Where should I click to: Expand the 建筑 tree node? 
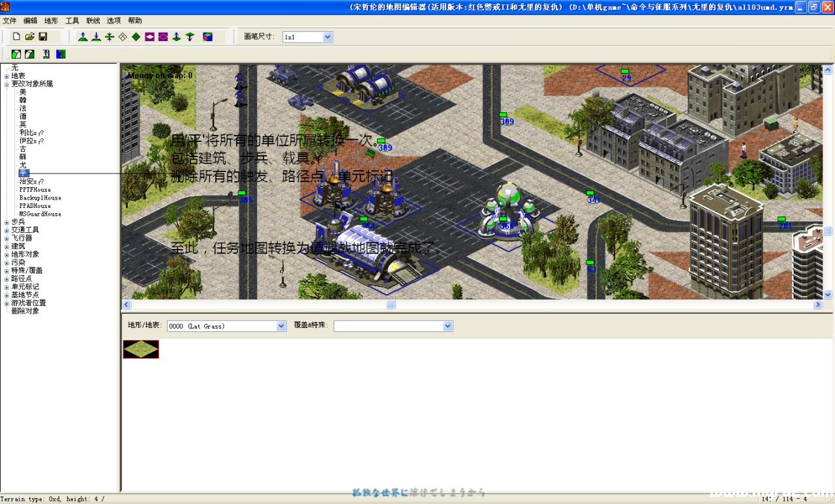7,246
